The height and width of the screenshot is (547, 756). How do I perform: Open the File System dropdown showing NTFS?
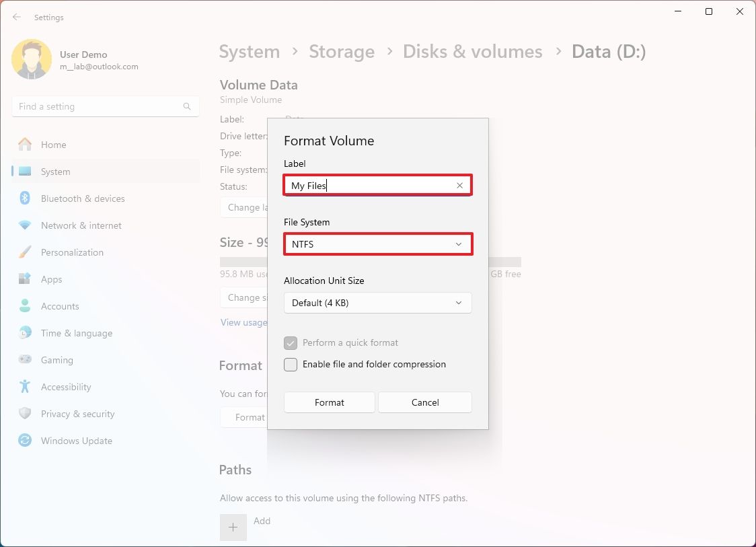click(377, 244)
